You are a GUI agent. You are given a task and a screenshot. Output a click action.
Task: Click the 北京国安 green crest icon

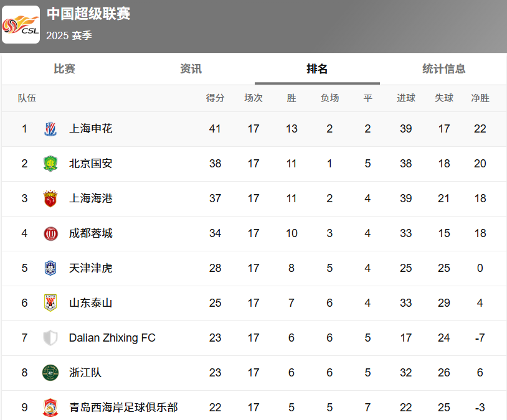pyautogui.click(x=50, y=164)
